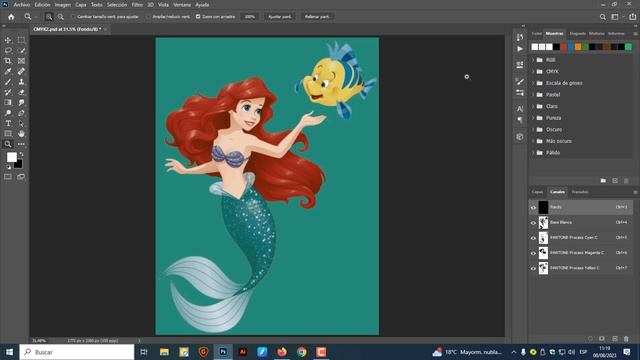Open the Ventana menu
This screenshot has width=640, height=360.
pyautogui.click(x=182, y=5)
